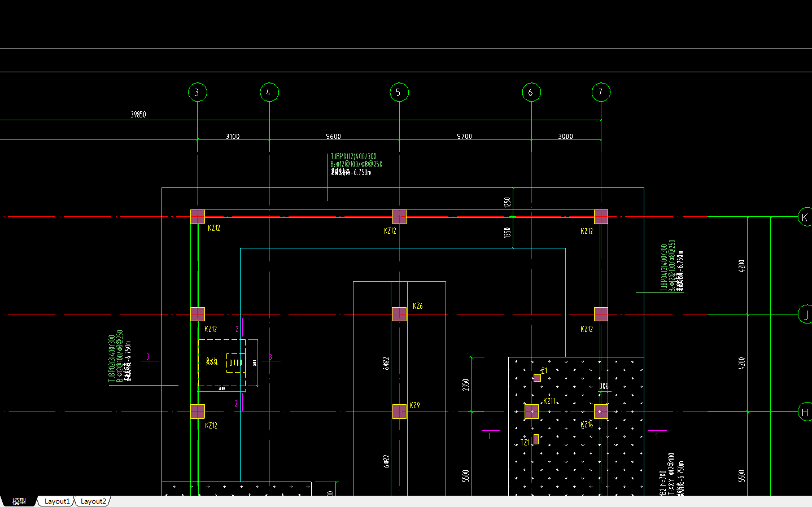Pick the column block labeled KZ6

(399, 314)
